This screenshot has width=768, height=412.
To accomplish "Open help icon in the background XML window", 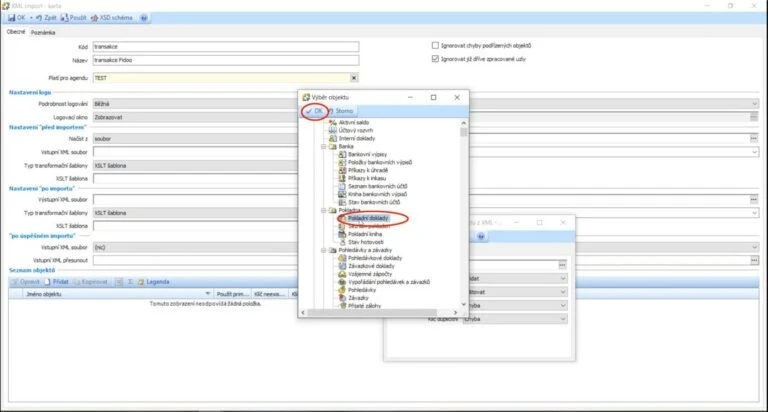I will click(481, 237).
